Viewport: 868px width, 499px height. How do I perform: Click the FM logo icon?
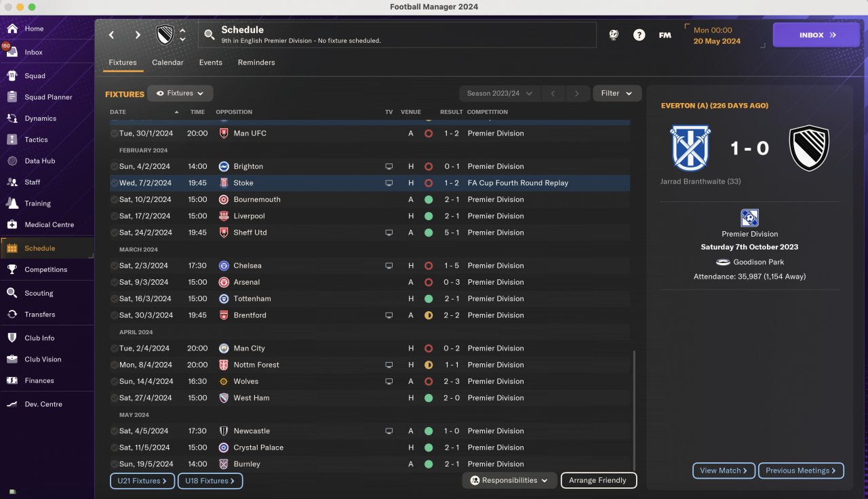tap(665, 35)
